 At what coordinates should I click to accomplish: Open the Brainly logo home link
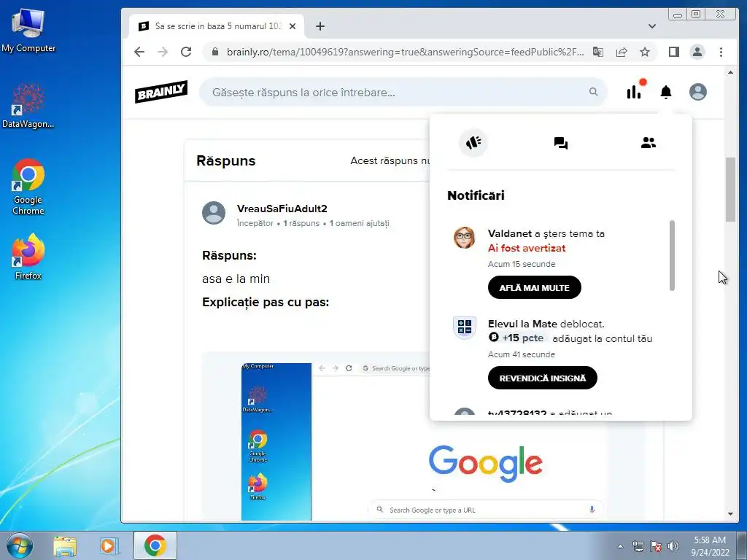point(161,92)
